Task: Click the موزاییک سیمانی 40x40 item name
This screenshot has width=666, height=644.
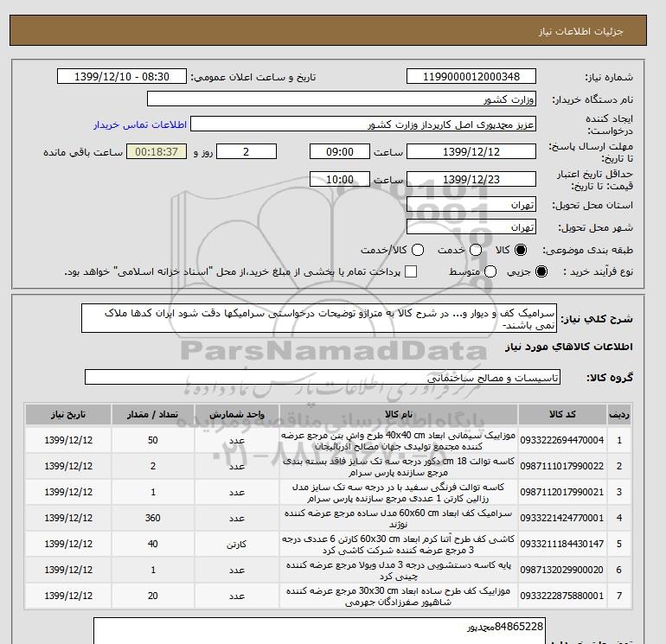Action: [399, 441]
